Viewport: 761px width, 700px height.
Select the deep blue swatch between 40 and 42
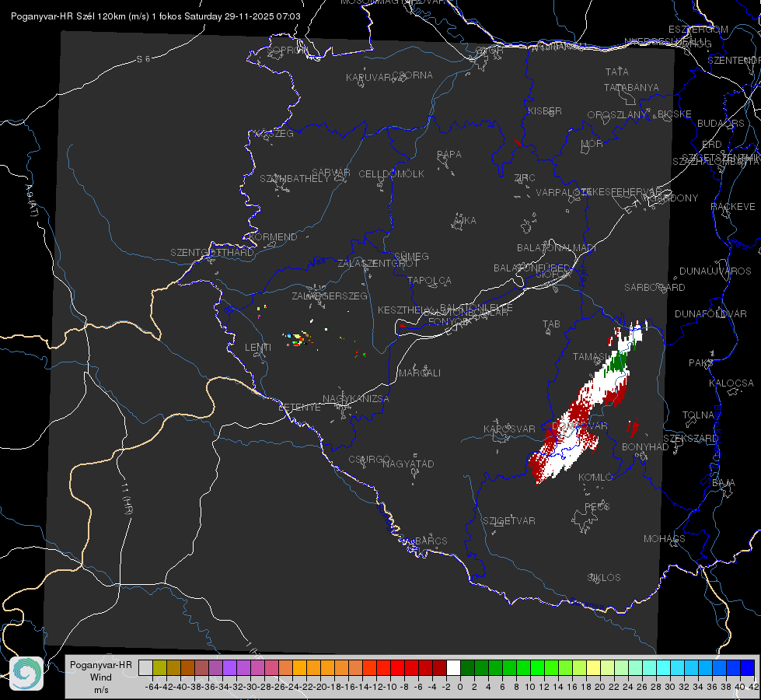747,667
